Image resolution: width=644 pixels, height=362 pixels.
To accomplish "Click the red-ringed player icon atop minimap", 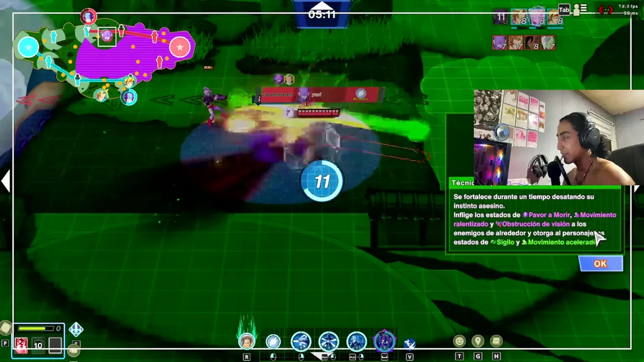I will [x=89, y=17].
